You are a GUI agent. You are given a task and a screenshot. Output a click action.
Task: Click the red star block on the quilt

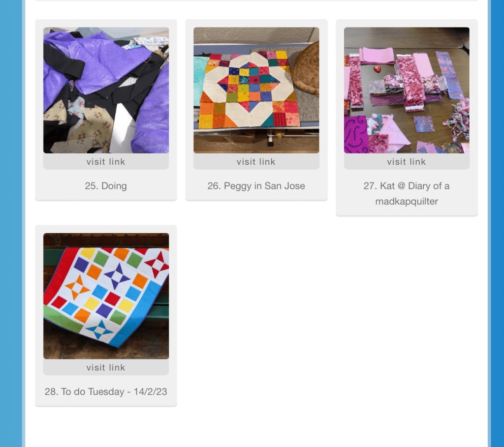(157, 265)
